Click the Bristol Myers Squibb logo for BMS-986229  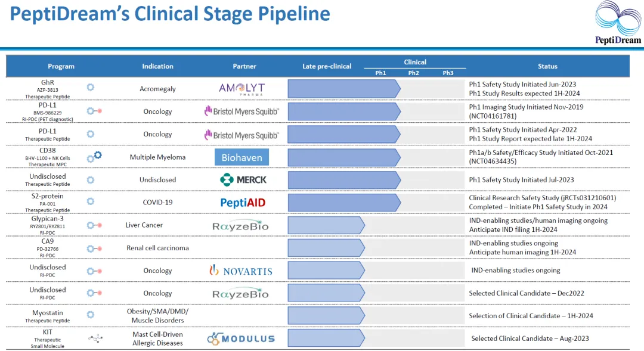click(241, 111)
